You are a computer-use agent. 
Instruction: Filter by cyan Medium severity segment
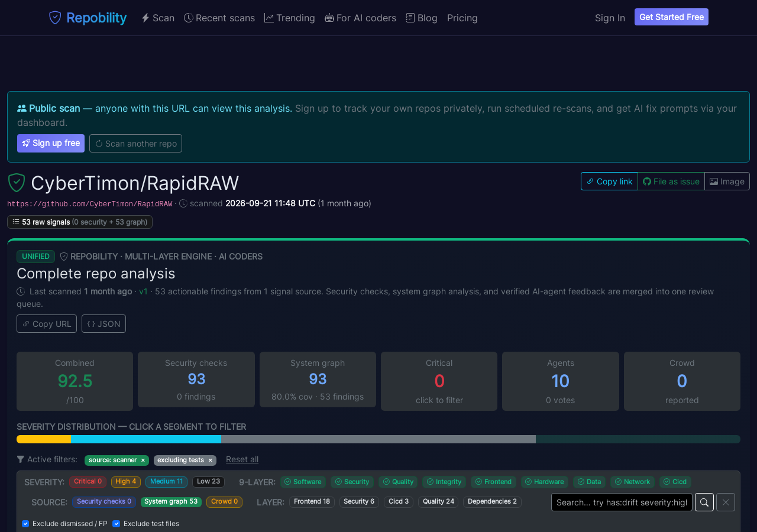(x=146, y=439)
